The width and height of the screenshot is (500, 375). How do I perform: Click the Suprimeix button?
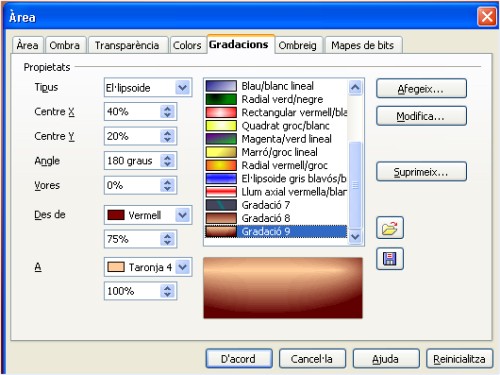coord(421,172)
